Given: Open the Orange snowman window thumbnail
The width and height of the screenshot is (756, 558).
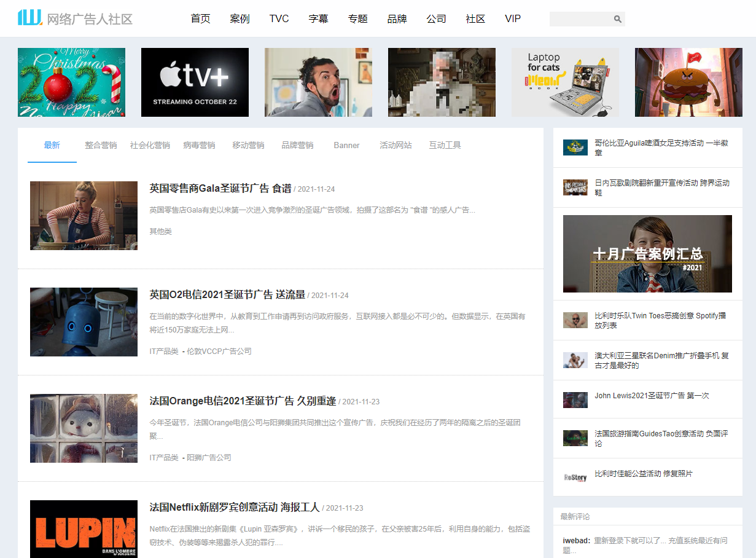Looking at the screenshot, I should pyautogui.click(x=84, y=428).
